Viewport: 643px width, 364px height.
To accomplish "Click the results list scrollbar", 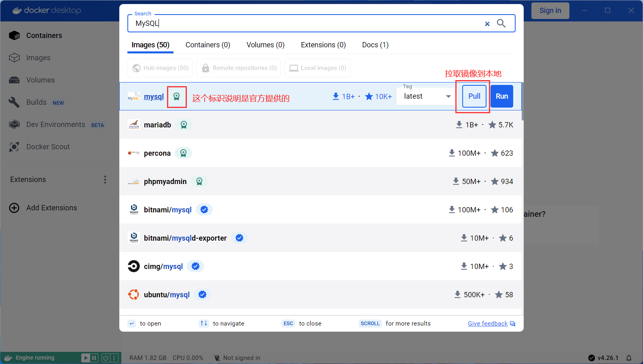I will (x=522, y=101).
